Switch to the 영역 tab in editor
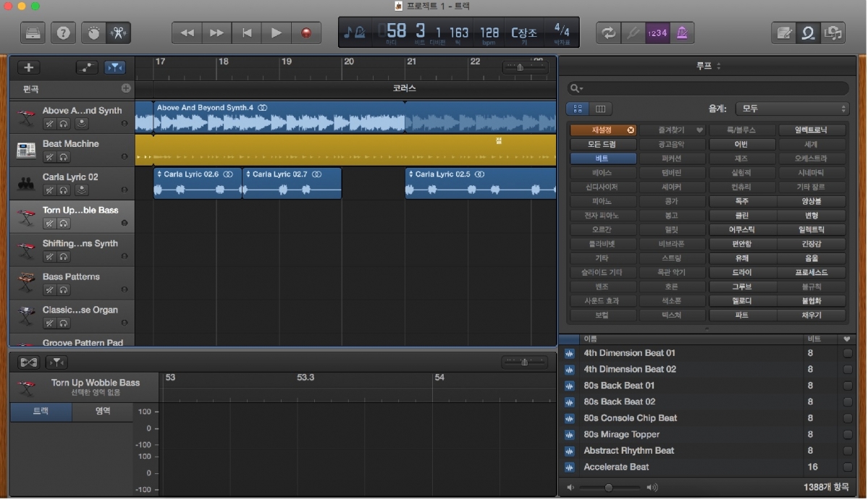 pos(102,411)
